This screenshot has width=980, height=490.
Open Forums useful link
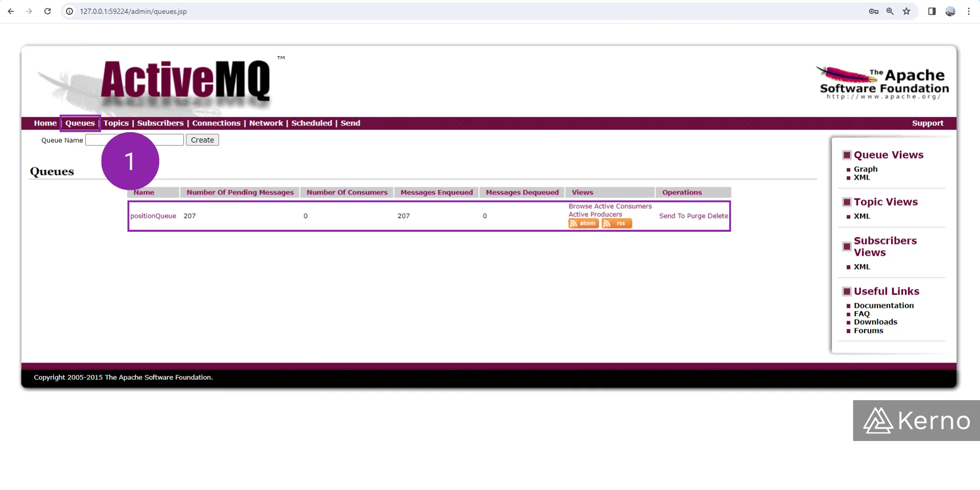(868, 331)
